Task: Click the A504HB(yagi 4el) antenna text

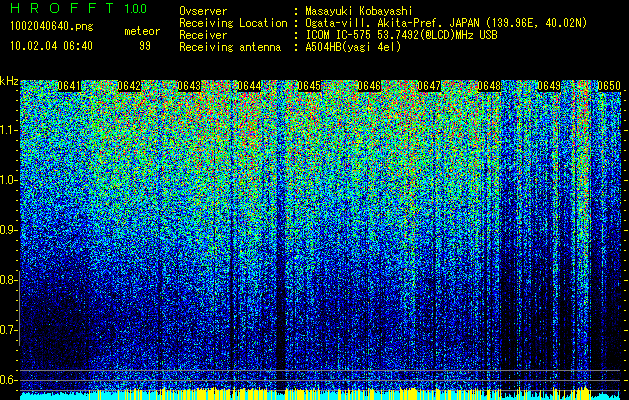Action: pyautogui.click(x=353, y=47)
